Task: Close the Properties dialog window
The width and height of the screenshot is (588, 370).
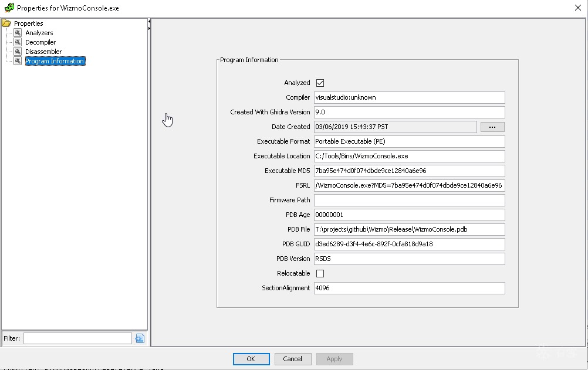Action: tap(578, 8)
